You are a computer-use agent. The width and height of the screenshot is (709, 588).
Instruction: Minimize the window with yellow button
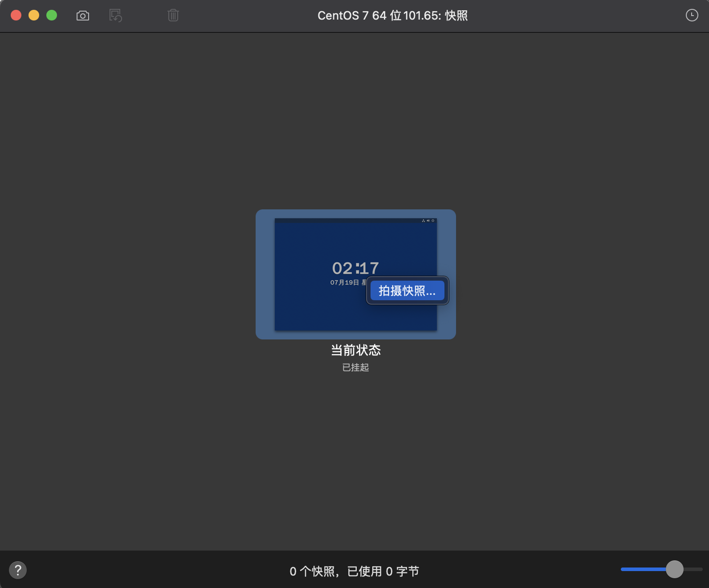click(34, 15)
